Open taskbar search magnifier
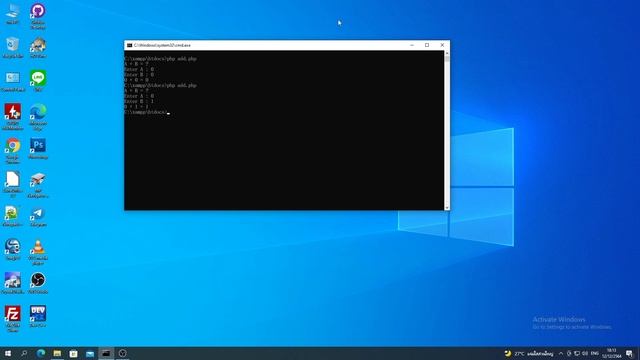This screenshot has height=360, width=640. [24, 353]
